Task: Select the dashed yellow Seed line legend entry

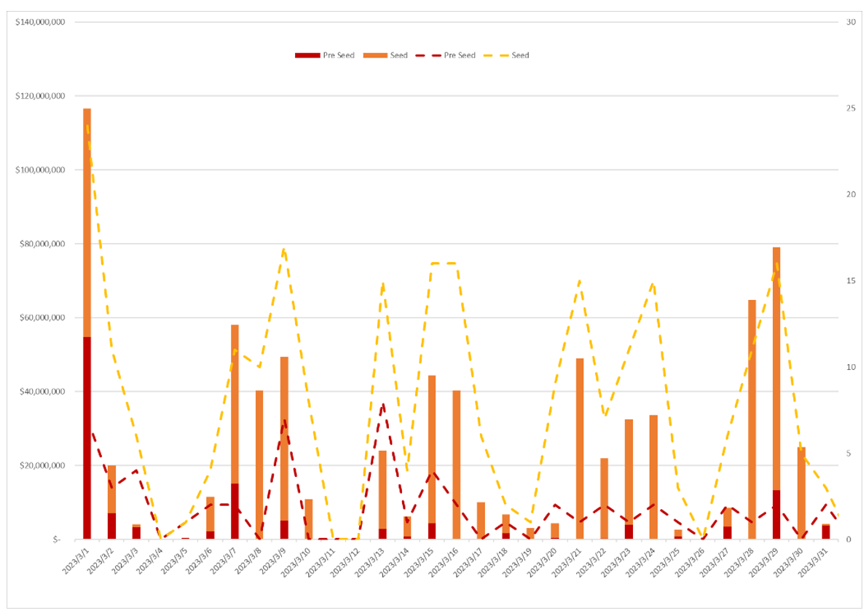Action: point(496,55)
